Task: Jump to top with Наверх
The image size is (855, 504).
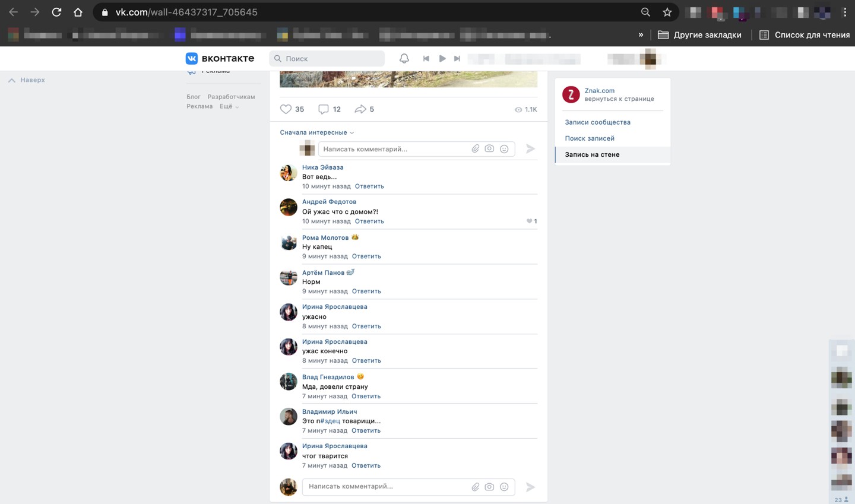Action: click(27, 80)
